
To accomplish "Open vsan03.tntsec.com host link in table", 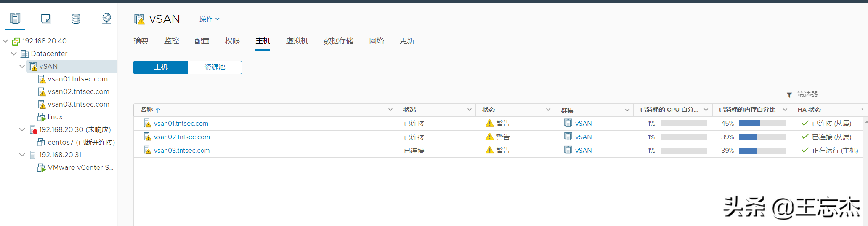I will [182, 151].
